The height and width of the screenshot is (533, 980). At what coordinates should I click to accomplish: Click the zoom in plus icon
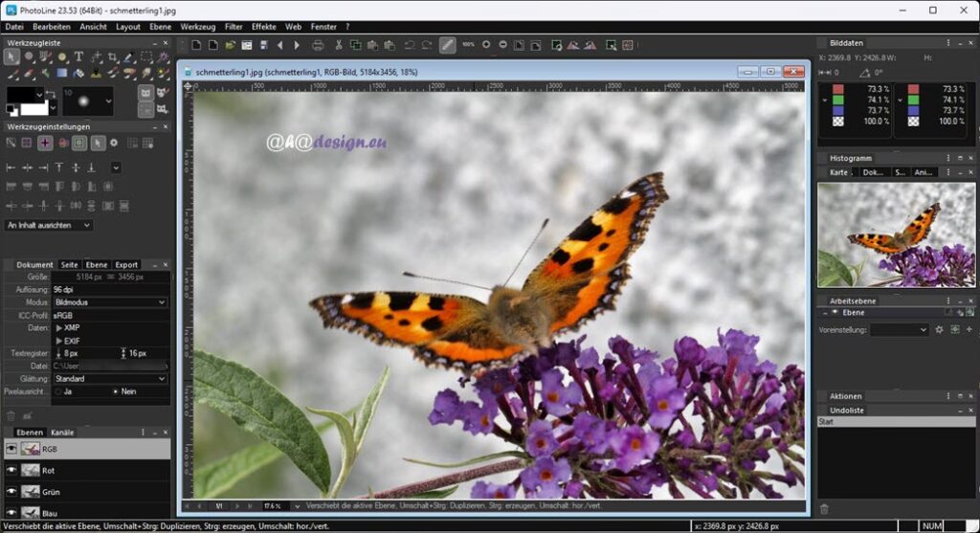(x=486, y=45)
